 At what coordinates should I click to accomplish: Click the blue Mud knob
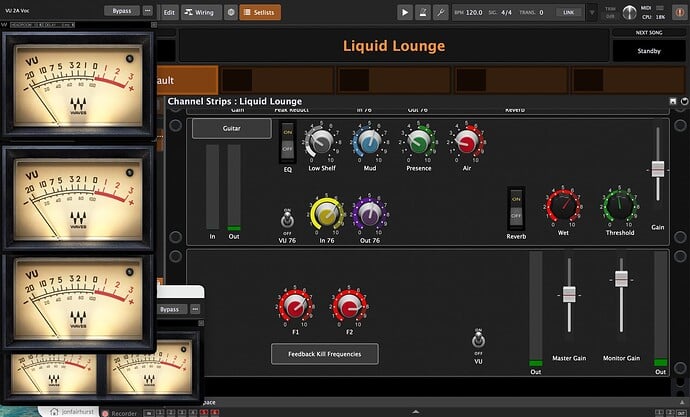coord(369,142)
